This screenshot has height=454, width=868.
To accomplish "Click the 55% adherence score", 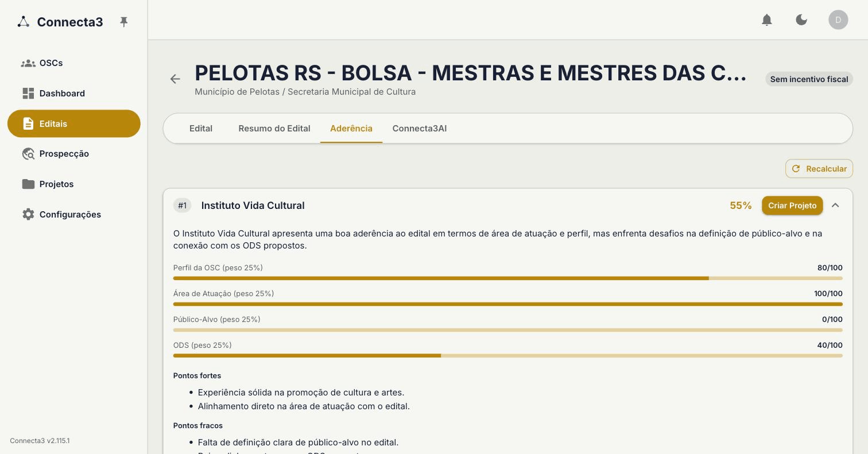I will click(741, 205).
